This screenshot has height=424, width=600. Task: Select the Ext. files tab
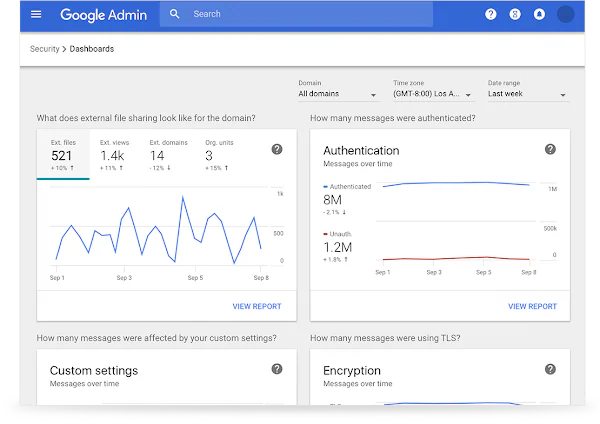pos(63,155)
